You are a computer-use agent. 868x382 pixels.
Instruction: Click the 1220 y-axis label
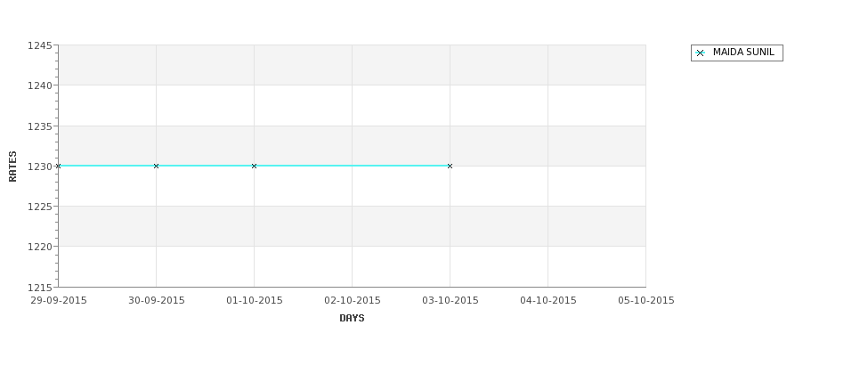coord(40,247)
